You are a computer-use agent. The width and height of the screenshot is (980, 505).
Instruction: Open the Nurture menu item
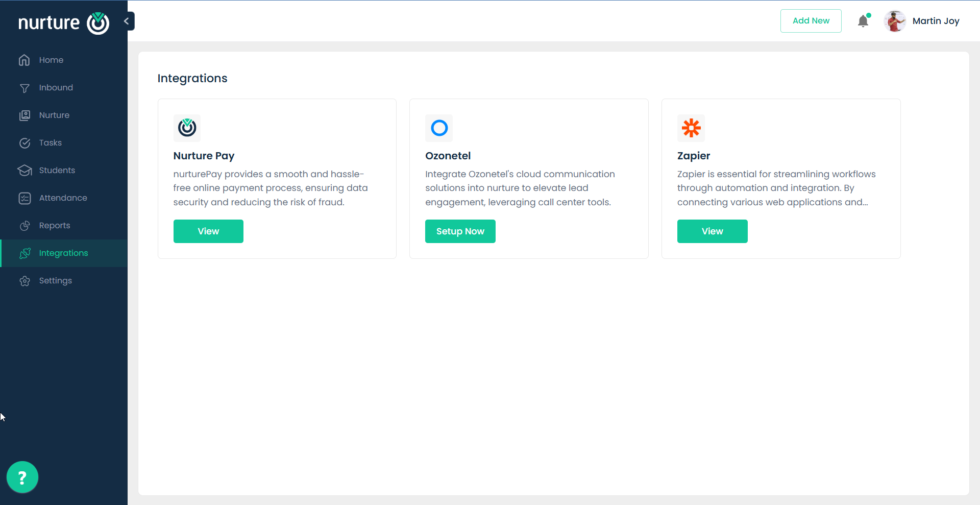pyautogui.click(x=64, y=115)
